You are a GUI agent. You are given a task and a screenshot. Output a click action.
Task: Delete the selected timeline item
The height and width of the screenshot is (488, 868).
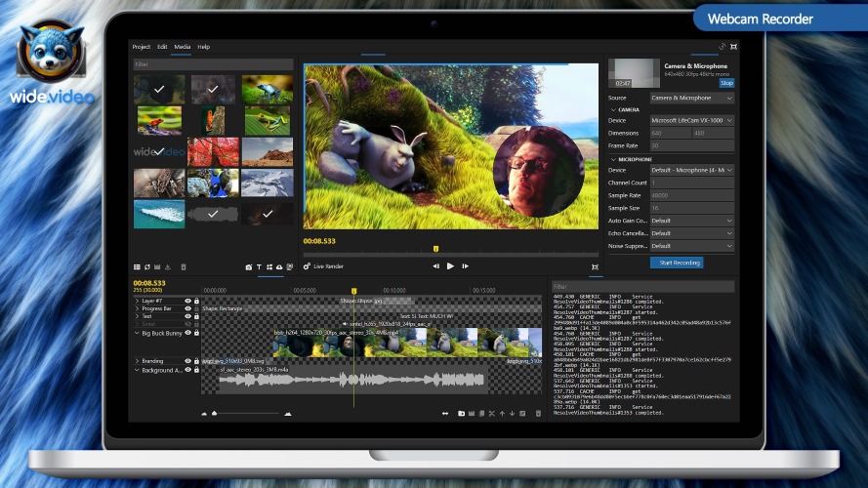(538, 413)
